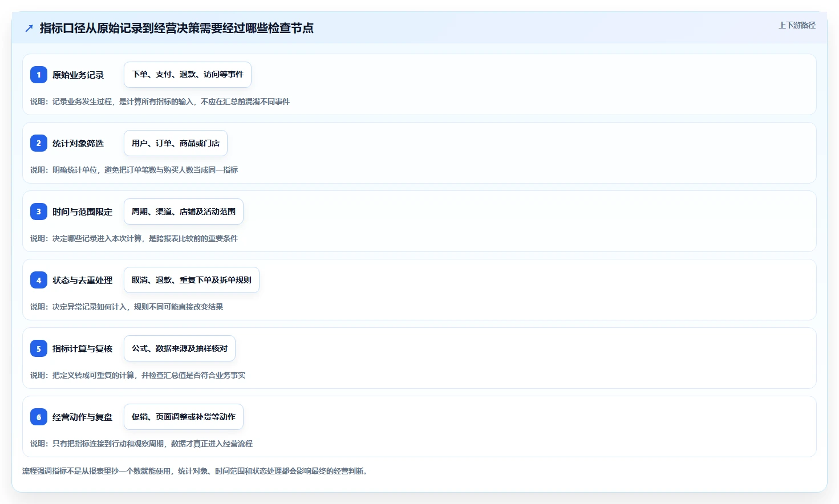The height and width of the screenshot is (504, 839).
Task: Click the description starting 明确统计单位
Action: pos(134,170)
